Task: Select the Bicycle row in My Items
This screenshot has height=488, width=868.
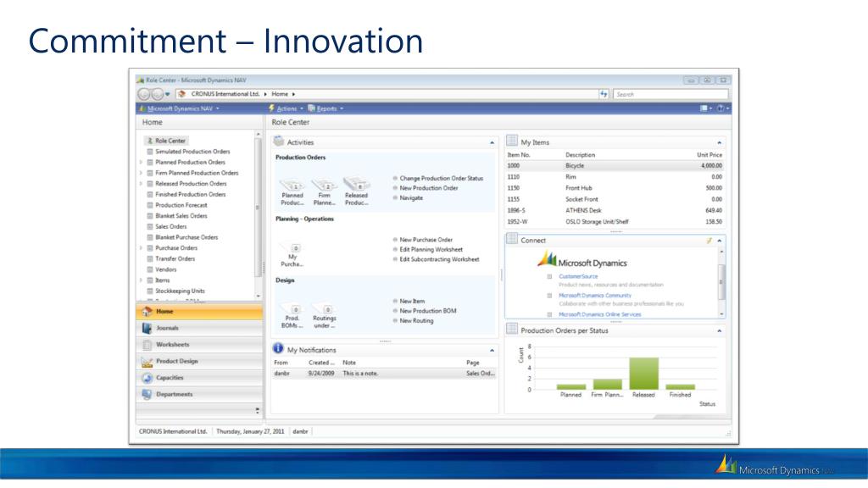Action: [x=615, y=165]
